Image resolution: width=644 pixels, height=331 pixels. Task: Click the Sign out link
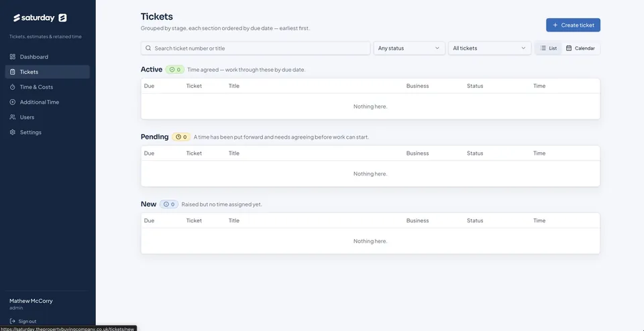pos(23,321)
